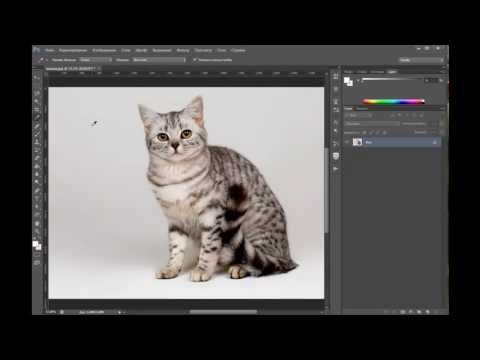
Task: Open the layer filter kind dropdown
Action: 358,115
